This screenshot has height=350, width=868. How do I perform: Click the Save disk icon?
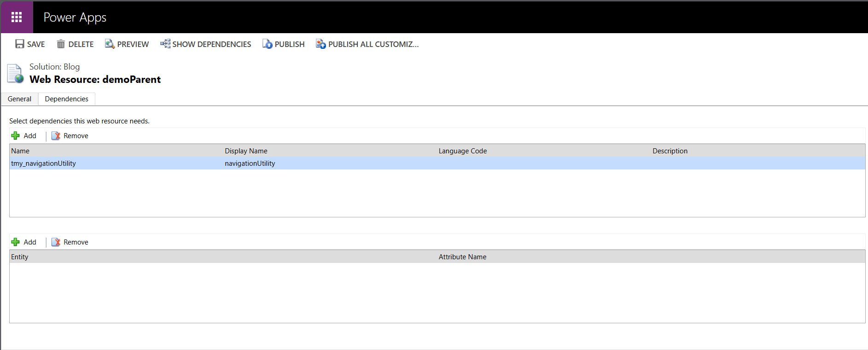coord(20,44)
